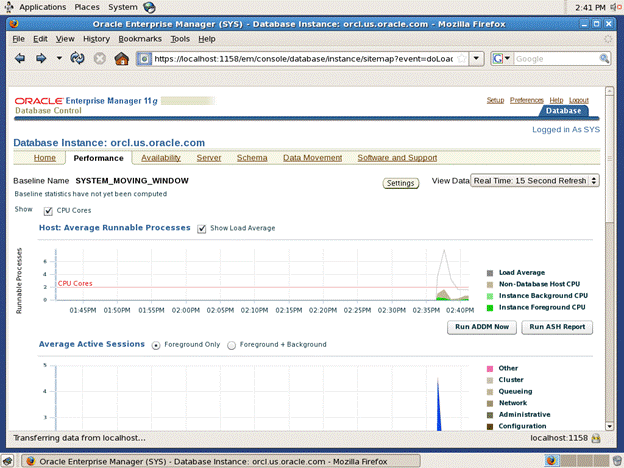Open the Tools menu
This screenshot has height=468, width=624.
(x=180, y=39)
